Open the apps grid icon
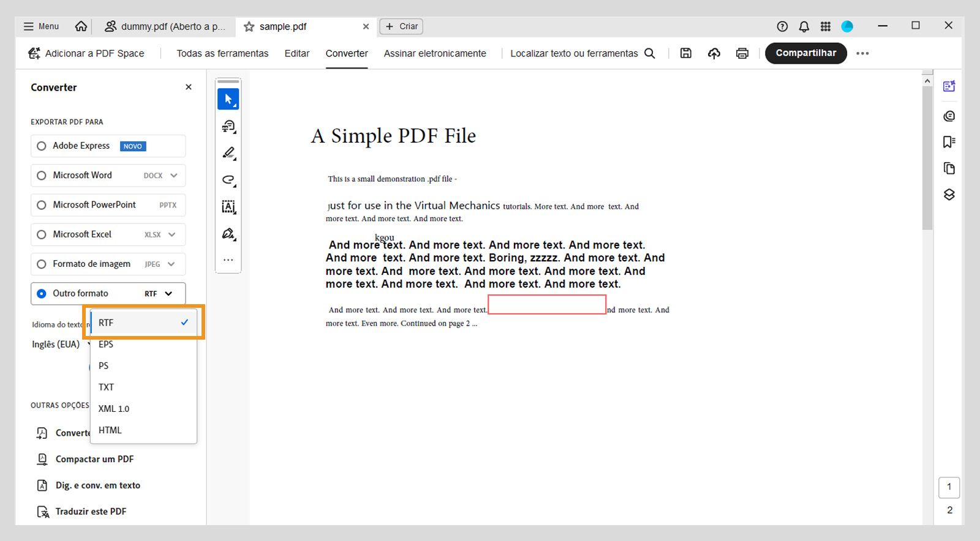 pos(826,26)
